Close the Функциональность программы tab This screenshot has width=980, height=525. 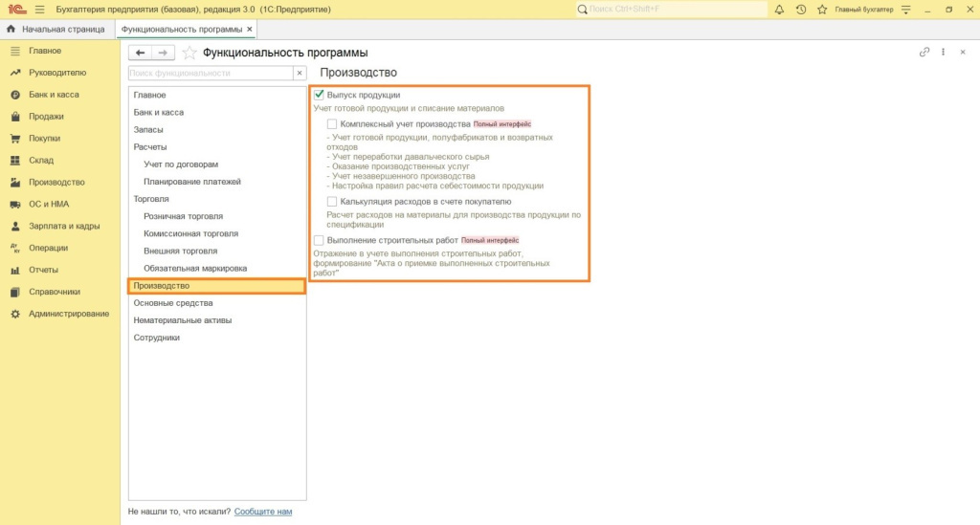point(250,30)
